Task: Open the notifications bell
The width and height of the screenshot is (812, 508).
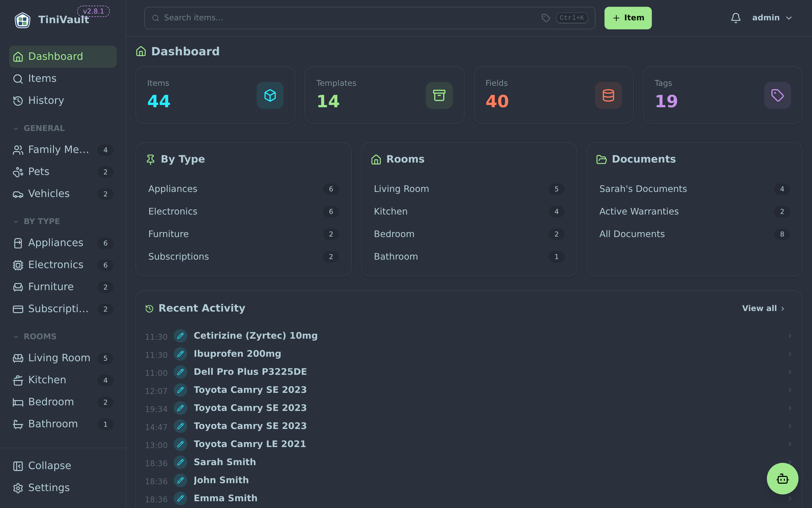Action: point(736,18)
